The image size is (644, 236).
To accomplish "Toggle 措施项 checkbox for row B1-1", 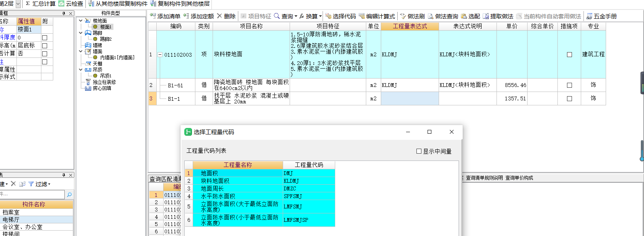I will (569, 98).
